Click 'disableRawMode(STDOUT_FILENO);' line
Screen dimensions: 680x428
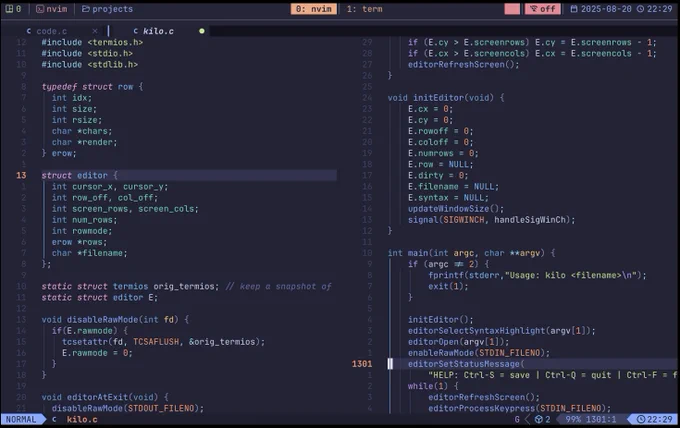(128, 408)
